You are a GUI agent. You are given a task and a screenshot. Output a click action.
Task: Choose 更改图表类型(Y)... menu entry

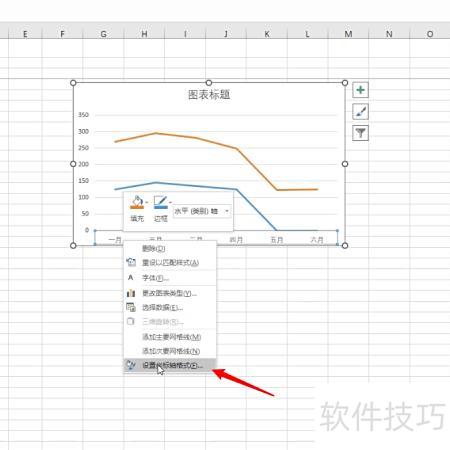(x=170, y=293)
